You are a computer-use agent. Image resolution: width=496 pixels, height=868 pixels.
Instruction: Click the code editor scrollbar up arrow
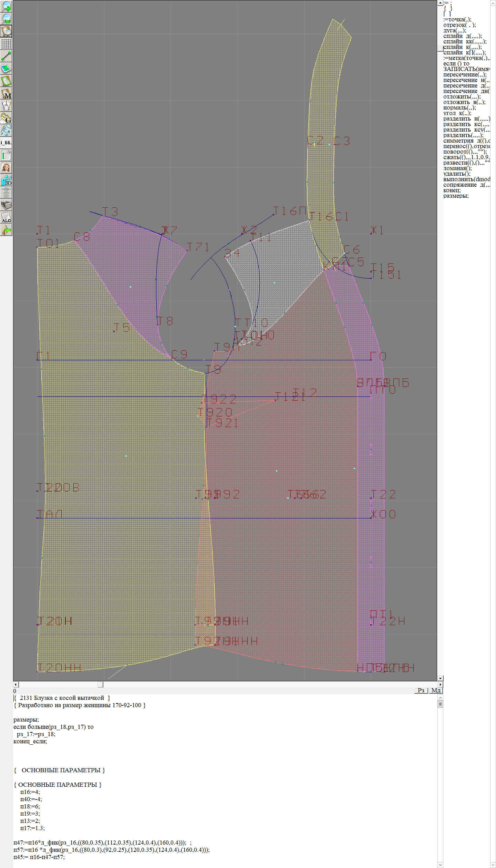point(440,697)
